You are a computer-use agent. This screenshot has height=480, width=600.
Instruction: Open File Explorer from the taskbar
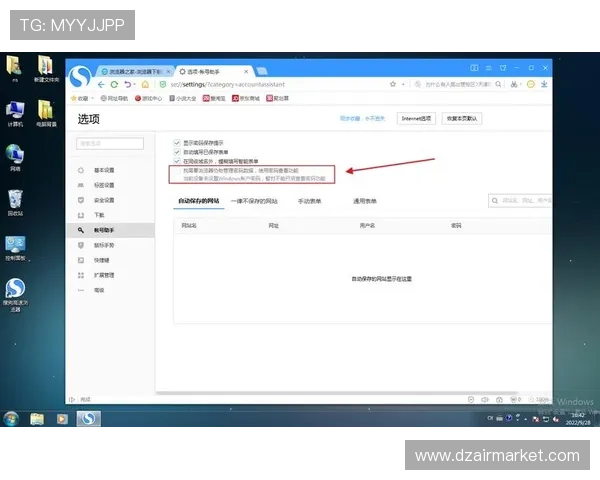click(37, 419)
